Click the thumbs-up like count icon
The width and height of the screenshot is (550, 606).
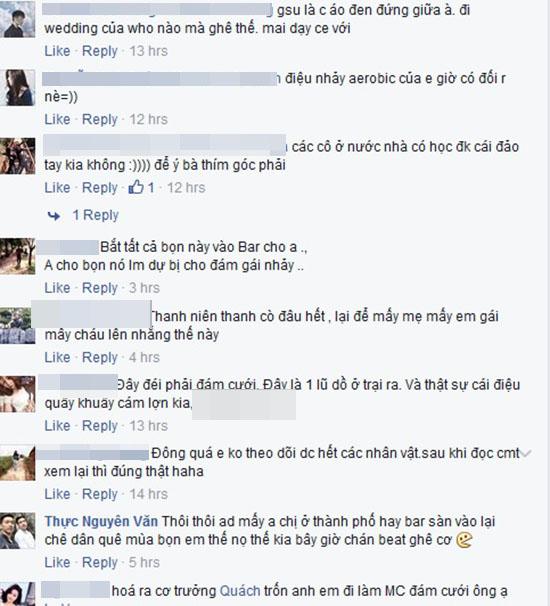(136, 187)
